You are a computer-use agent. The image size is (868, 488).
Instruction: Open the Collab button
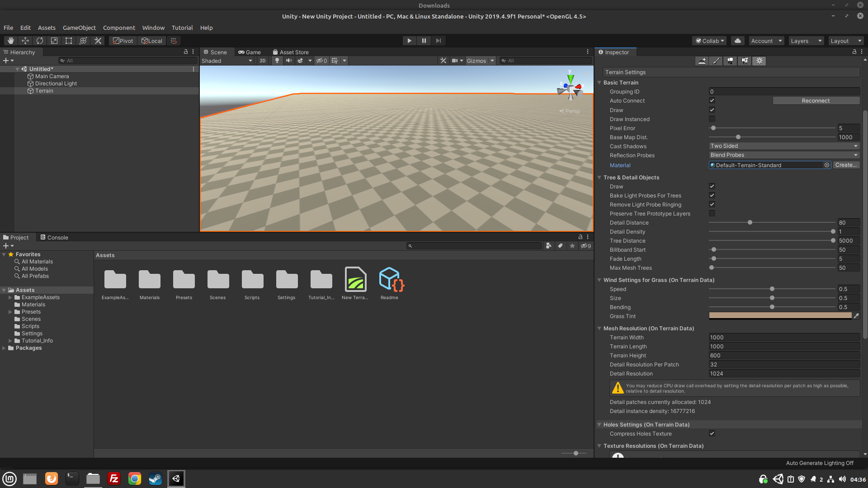709,41
